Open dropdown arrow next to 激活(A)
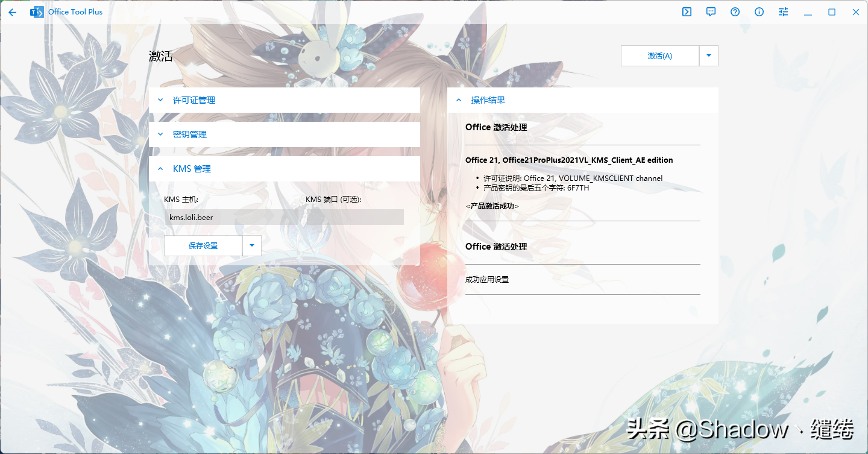Image resolution: width=868 pixels, height=454 pixels. (709, 55)
